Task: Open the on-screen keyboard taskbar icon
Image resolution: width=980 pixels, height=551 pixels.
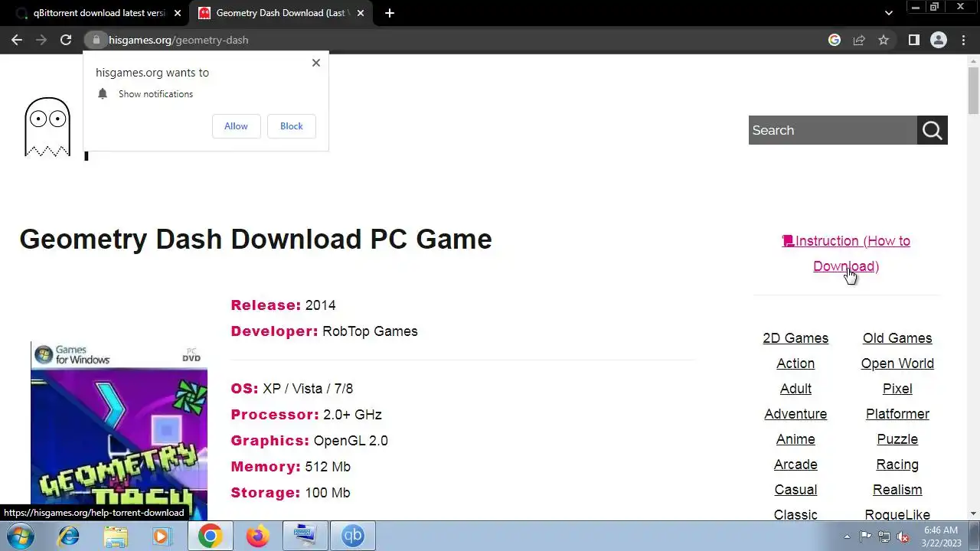Action: click(305, 536)
